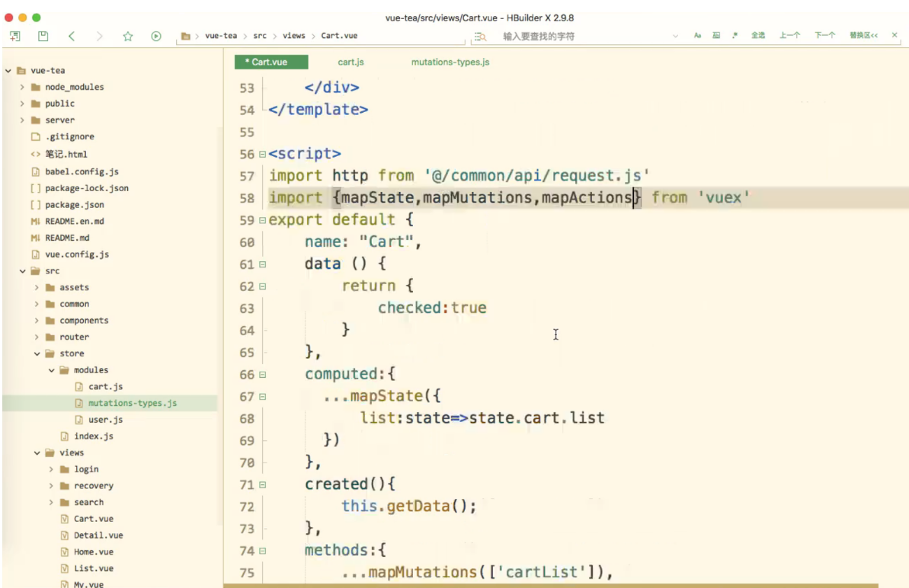
Task: Click the 下一个 next match button
Action: click(824, 35)
